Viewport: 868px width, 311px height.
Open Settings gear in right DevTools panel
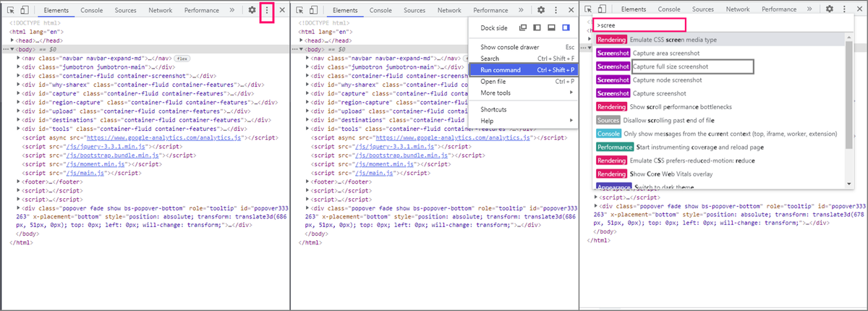(x=830, y=9)
